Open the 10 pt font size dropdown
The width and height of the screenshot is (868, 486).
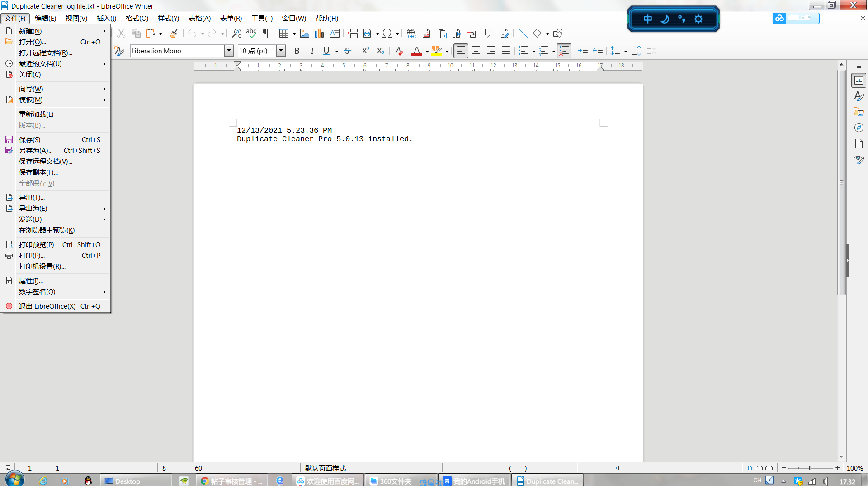(x=281, y=51)
